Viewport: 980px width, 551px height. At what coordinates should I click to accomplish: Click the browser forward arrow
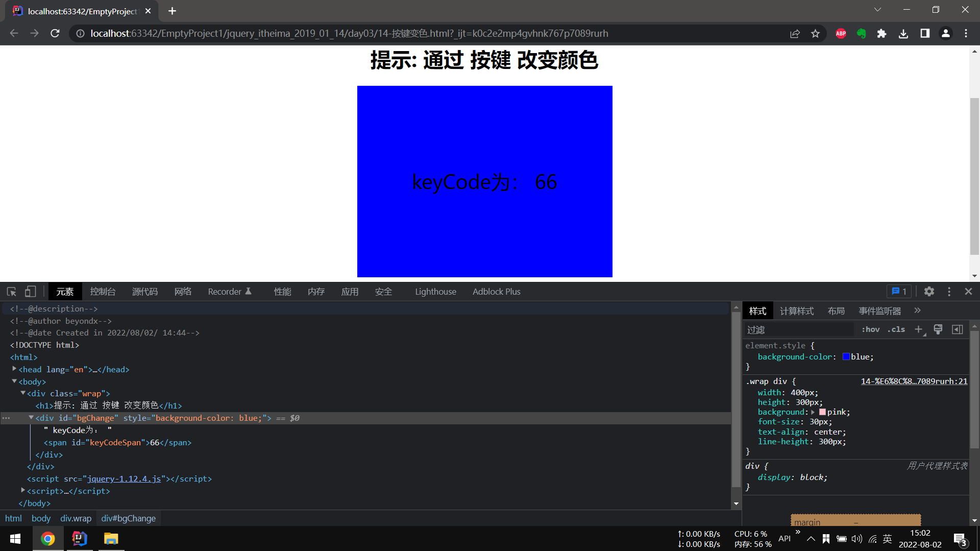[x=34, y=33]
